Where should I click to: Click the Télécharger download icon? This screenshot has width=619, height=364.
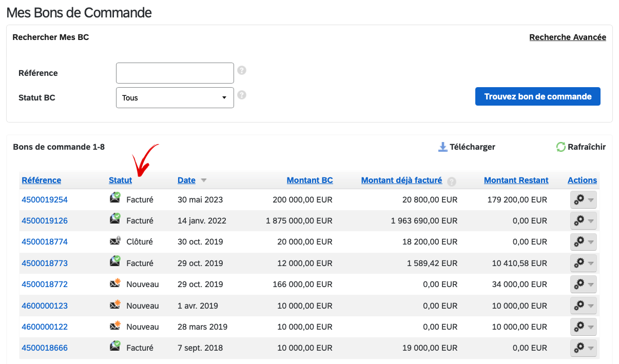click(x=443, y=147)
